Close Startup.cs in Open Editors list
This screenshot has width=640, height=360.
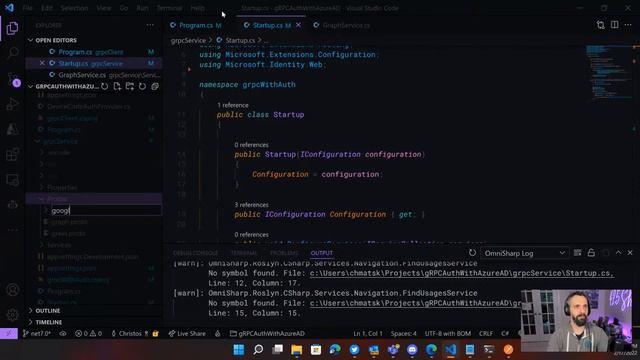tap(42, 63)
